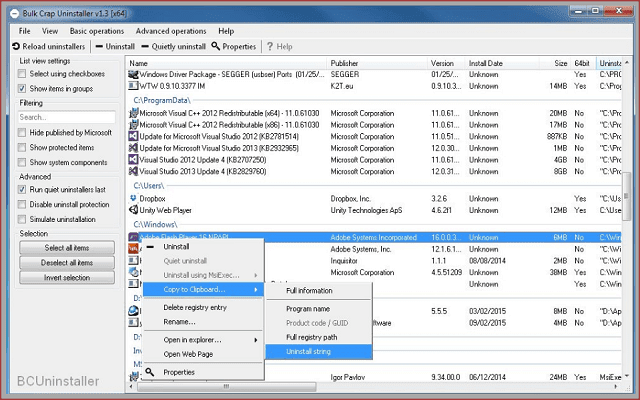640x400 pixels.
Task: Collapse the C:\Users\ group header
Action: coord(148,186)
